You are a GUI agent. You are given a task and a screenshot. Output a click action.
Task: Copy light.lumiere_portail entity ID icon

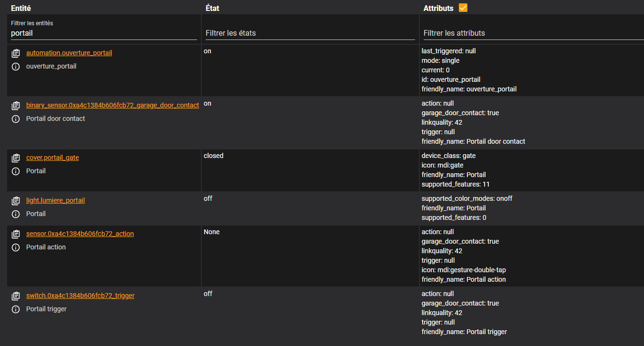(x=16, y=200)
